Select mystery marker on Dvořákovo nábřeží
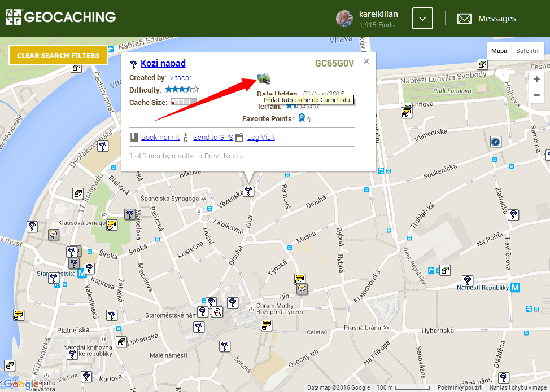Viewport: 550px width, 392px height. [103, 146]
